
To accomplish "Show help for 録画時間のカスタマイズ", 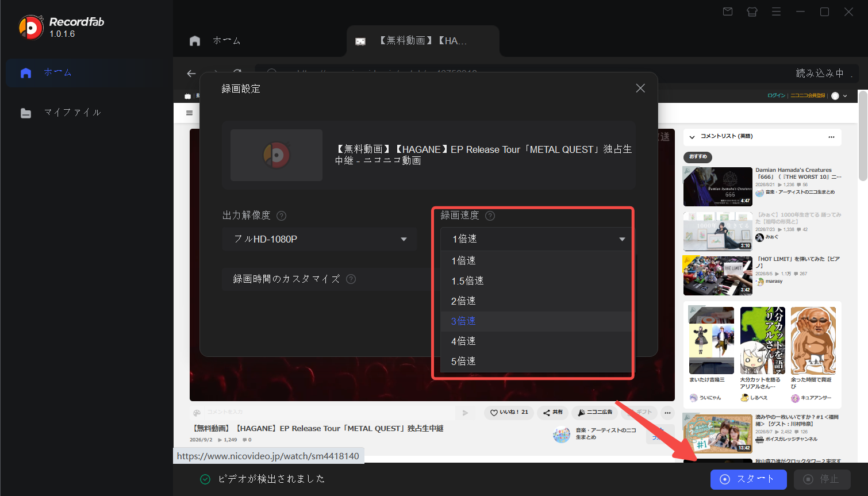I will pos(351,279).
